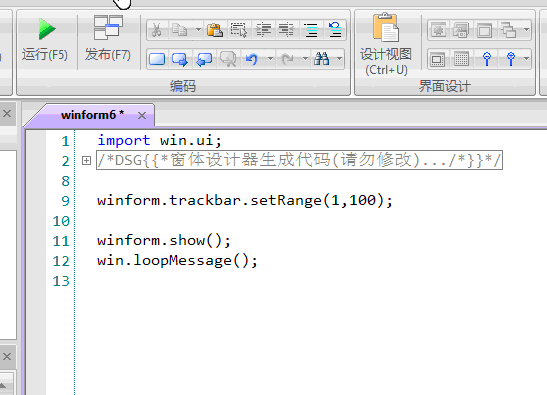Image resolution: width=547 pixels, height=395 pixels.
Task: Toggle the grid dots icon
Action: coord(461,60)
